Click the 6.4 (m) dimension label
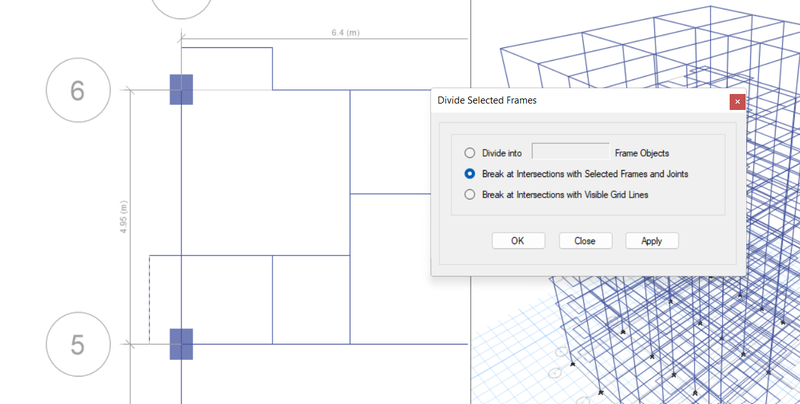 pyautogui.click(x=345, y=33)
